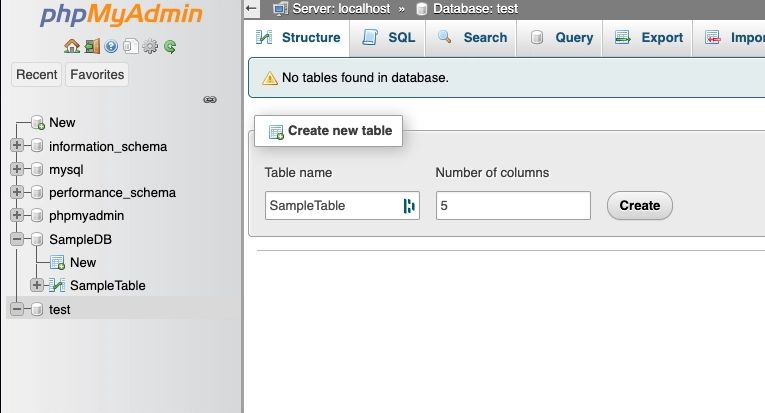Screen dimensions: 765x413
Task: Click the Create new table legend icon
Action: [276, 132]
